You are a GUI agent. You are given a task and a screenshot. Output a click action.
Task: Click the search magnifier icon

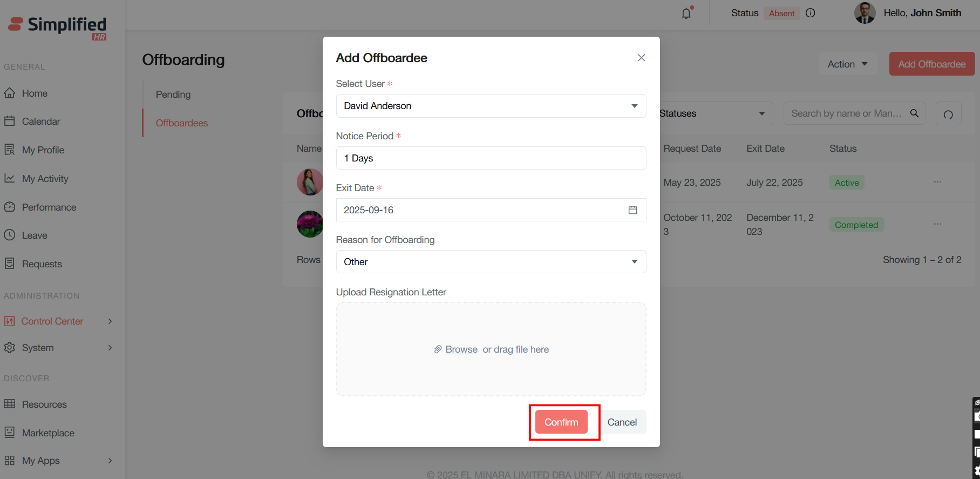pos(914,113)
